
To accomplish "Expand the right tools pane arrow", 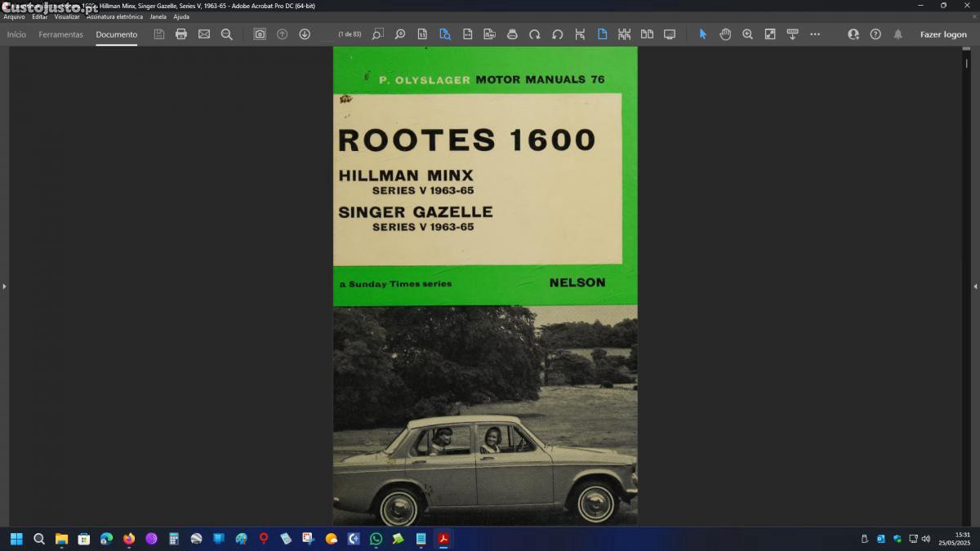I will click(x=975, y=287).
